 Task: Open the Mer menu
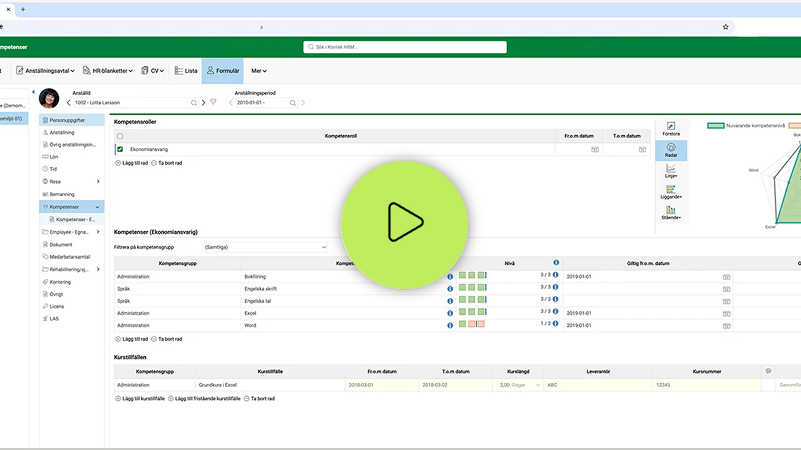click(x=258, y=71)
